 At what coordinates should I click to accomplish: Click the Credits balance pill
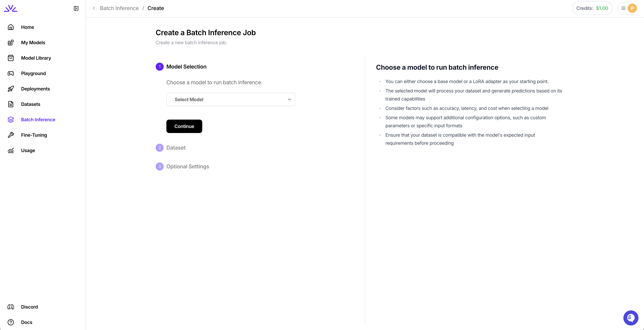coord(592,8)
